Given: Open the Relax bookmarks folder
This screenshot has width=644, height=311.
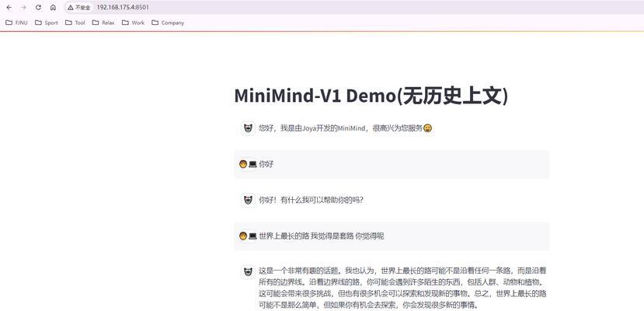Looking at the screenshot, I should coord(103,23).
